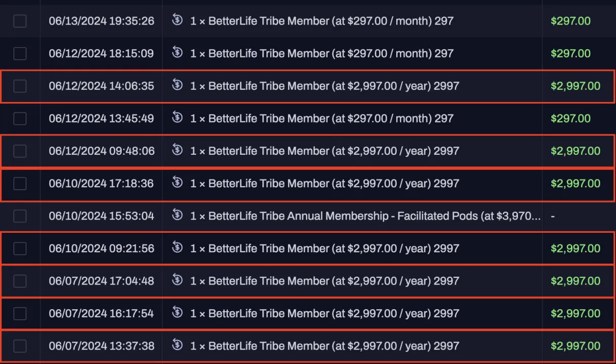The height and width of the screenshot is (364, 616).
Task: Mark checkbox for Facilitated Pods membership row
Action: 20,216
